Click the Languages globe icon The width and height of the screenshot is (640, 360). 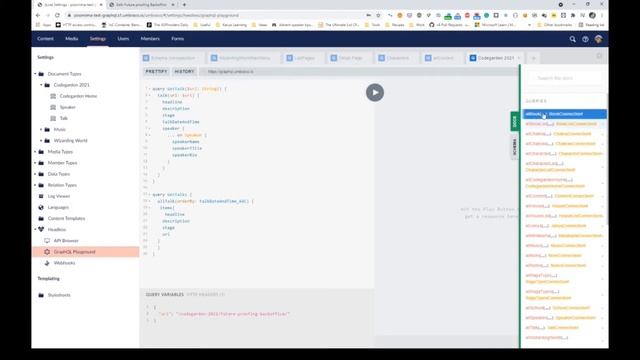[x=41, y=207]
